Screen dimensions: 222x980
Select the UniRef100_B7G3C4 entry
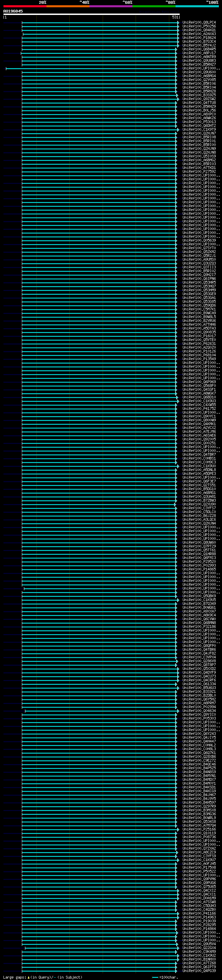pos(199,41)
